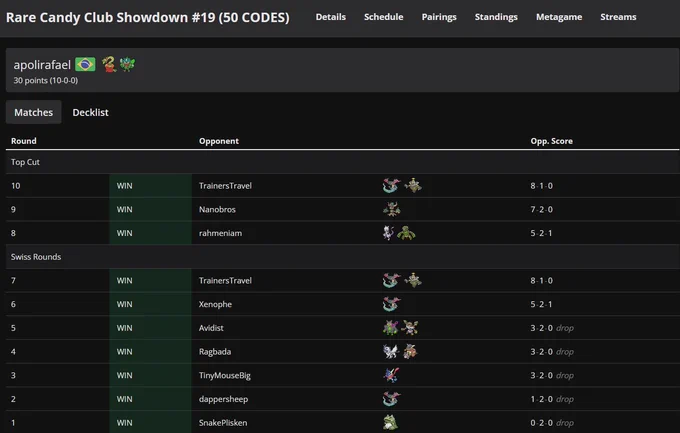Open TrainersTravel's profile in round 7 row

(225, 280)
